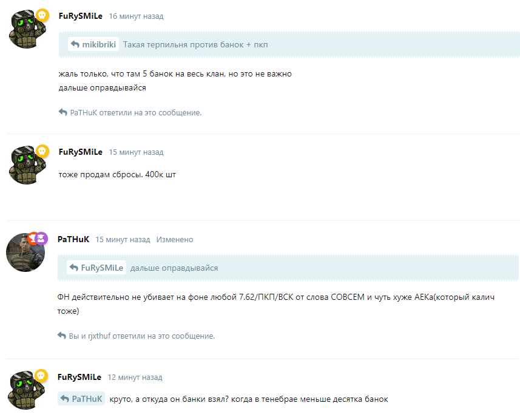
Task: Click the '12 минут назад' timestamp
Action: (x=135, y=378)
